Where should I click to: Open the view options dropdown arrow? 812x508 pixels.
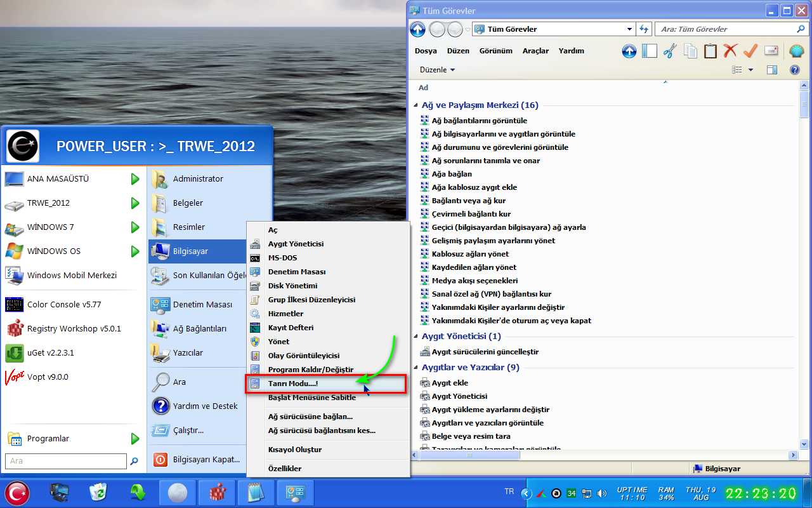point(751,70)
